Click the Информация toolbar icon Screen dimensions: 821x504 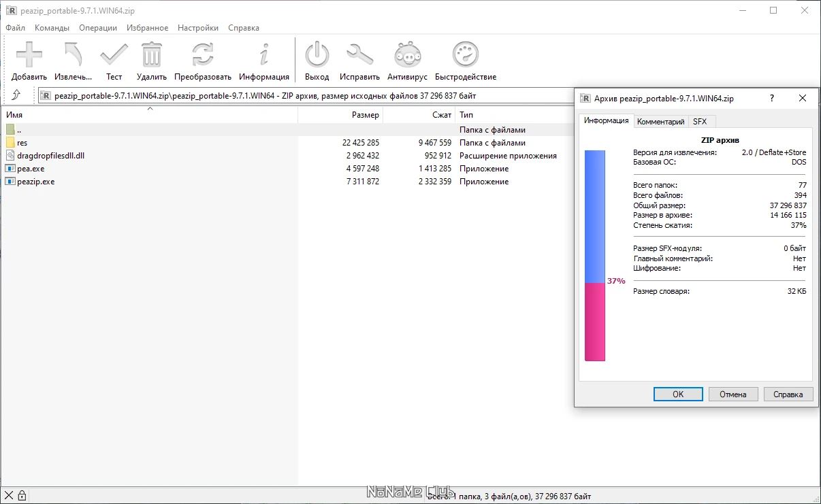point(264,55)
